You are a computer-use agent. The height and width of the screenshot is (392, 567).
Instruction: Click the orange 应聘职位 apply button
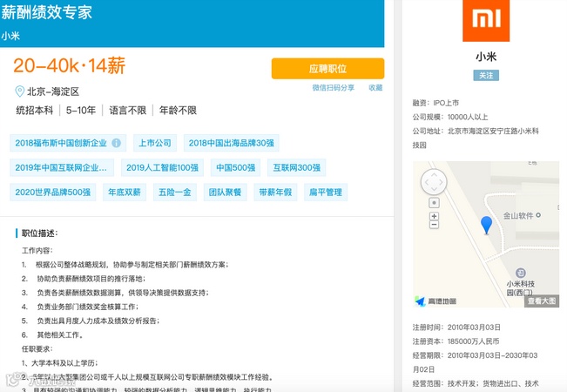tap(327, 68)
